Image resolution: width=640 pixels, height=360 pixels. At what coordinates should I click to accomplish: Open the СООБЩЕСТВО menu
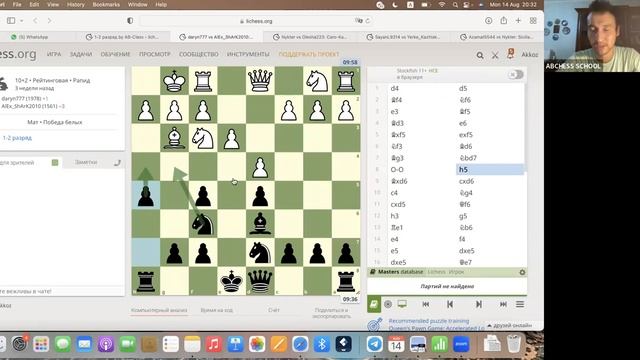click(x=199, y=54)
